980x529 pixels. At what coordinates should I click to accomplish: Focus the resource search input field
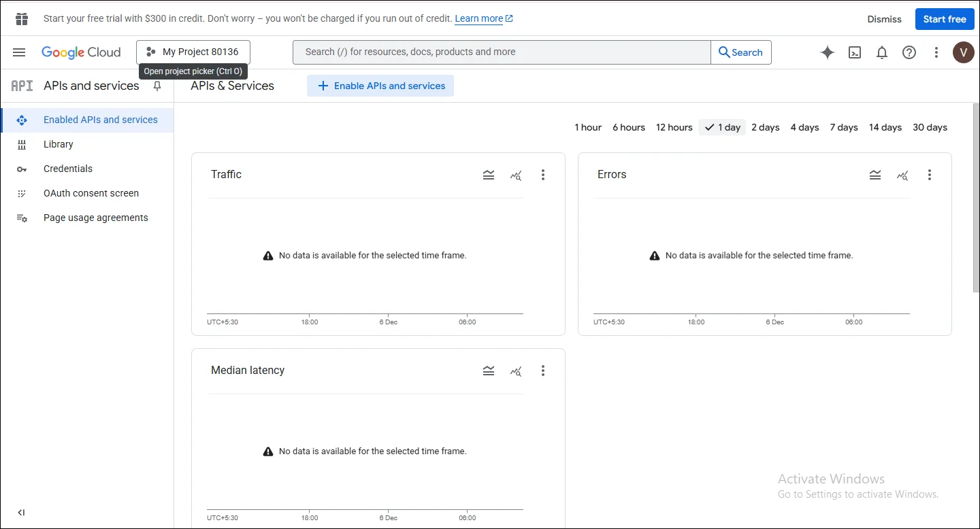502,52
